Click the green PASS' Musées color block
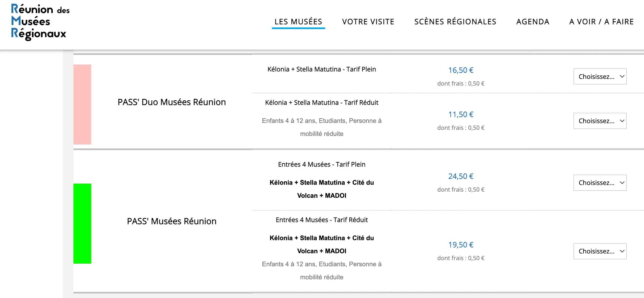Image resolution: width=644 pixels, height=298 pixels. 82,224
